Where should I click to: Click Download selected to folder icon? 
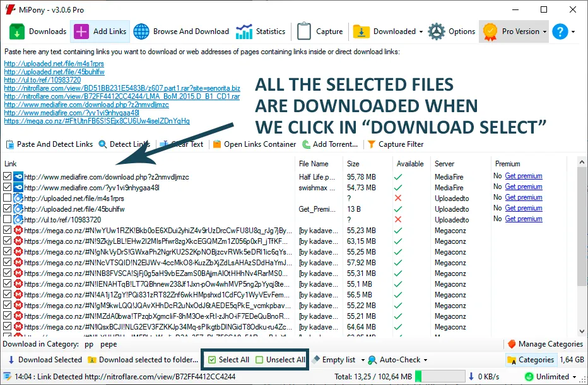point(92,360)
